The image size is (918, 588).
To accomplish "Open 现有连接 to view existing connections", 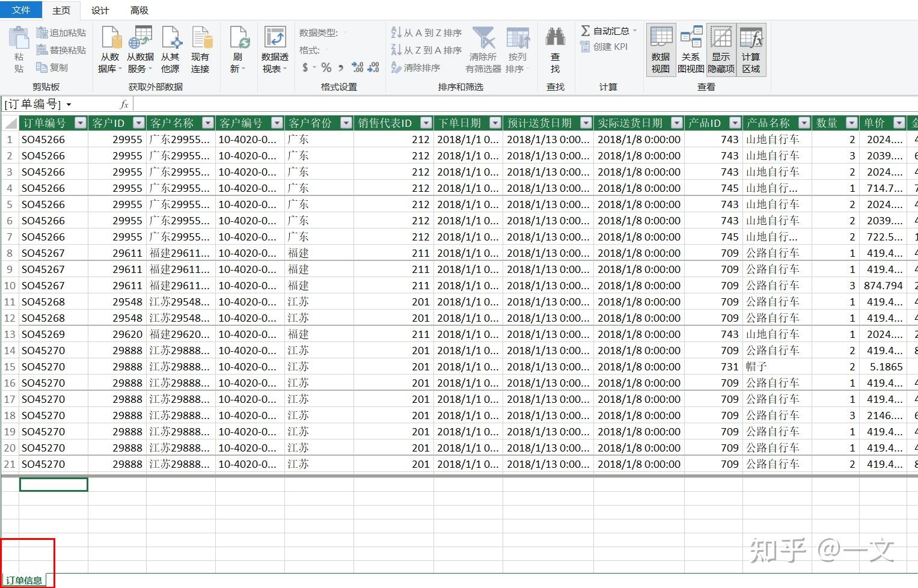I will [201, 49].
